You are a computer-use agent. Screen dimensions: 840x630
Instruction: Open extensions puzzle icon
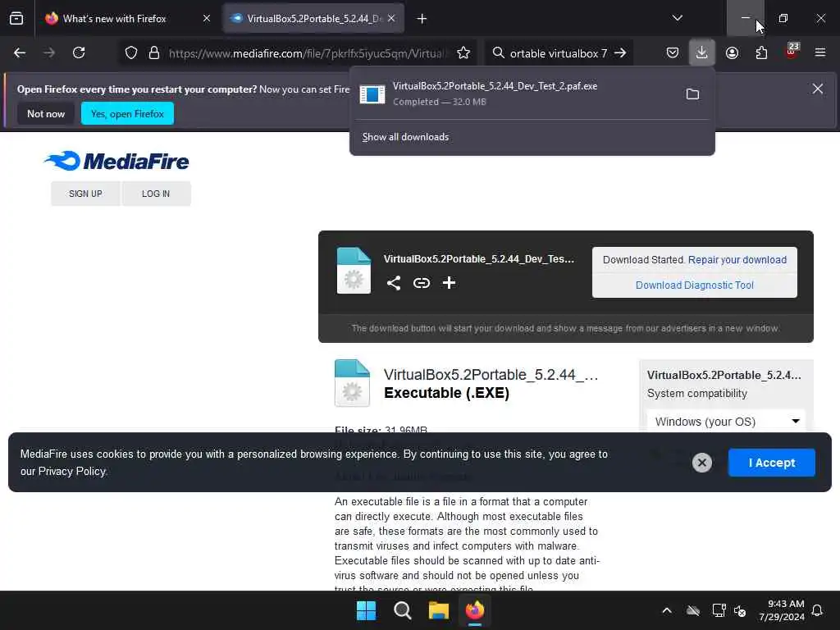762,53
